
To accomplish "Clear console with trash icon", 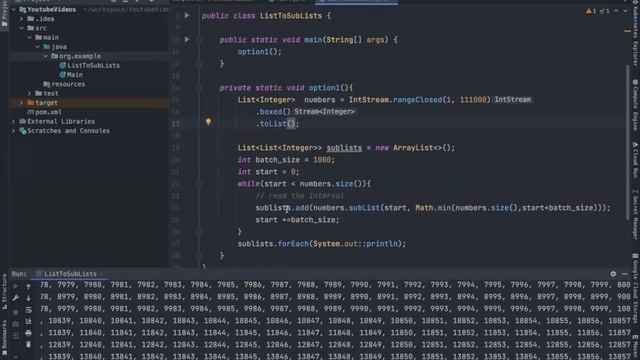I will (x=28, y=344).
